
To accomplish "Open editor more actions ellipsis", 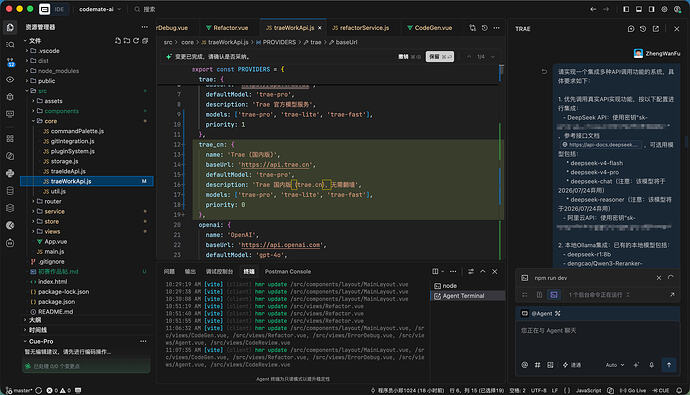I will coord(496,28).
